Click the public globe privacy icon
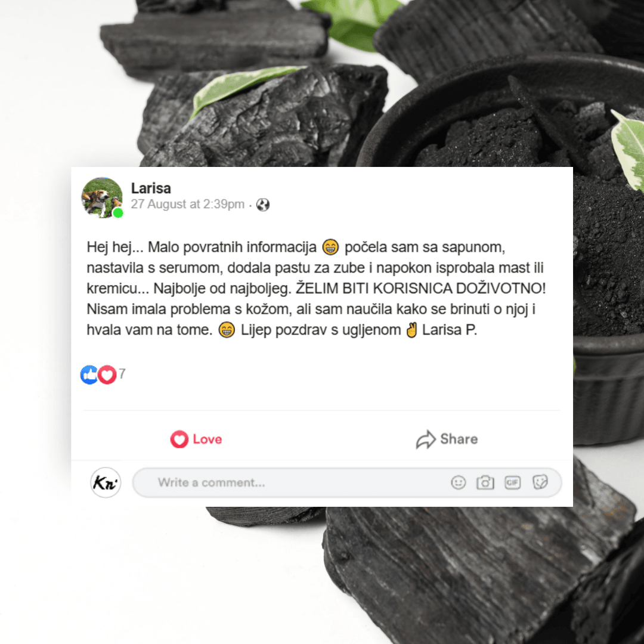Viewport: 644px width, 644px height. (x=263, y=205)
